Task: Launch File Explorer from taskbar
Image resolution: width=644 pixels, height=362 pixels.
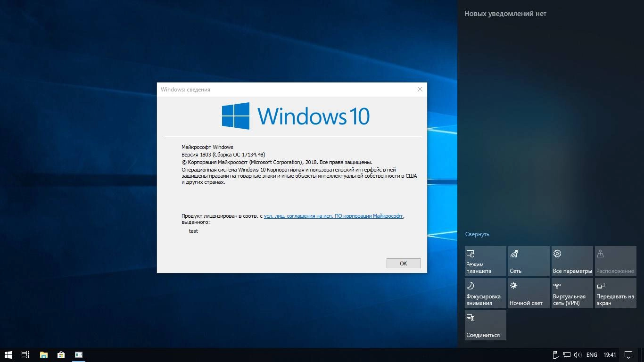Action: 43,355
